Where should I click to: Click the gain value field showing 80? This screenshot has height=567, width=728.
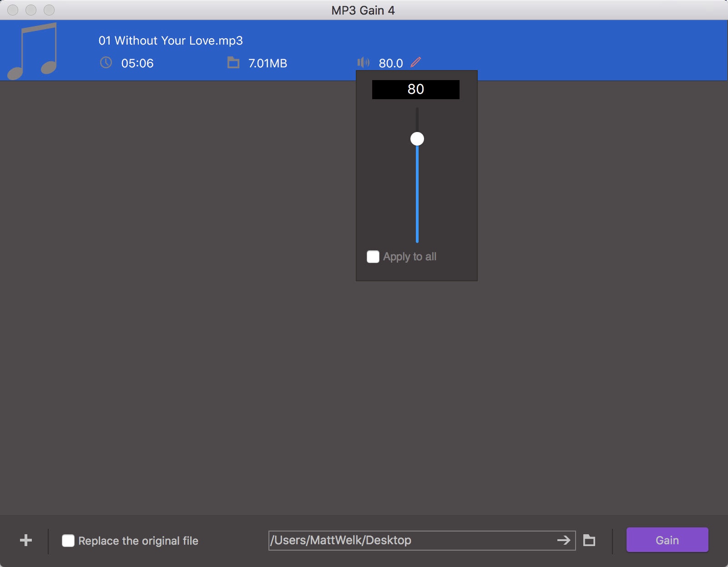click(x=416, y=89)
